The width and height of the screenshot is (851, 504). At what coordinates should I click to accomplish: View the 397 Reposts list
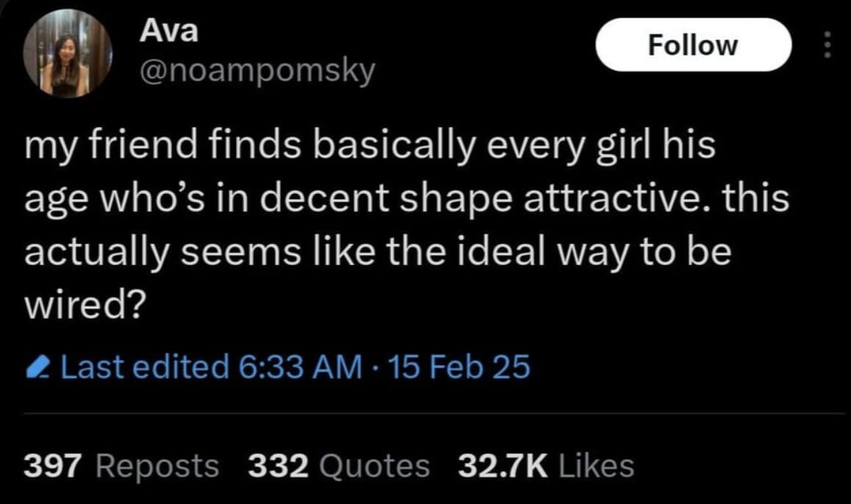pos(121,464)
